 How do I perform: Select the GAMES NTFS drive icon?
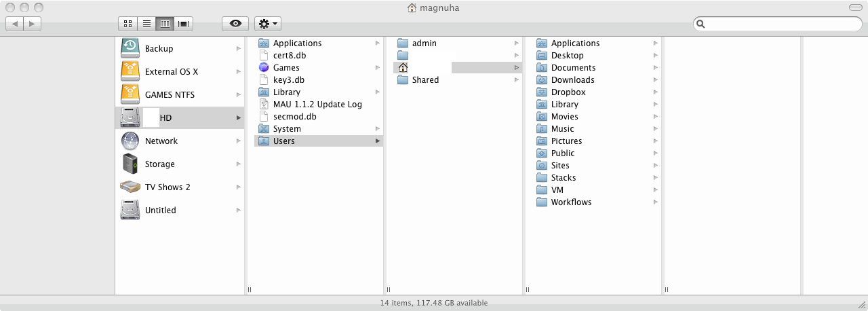[x=130, y=94]
